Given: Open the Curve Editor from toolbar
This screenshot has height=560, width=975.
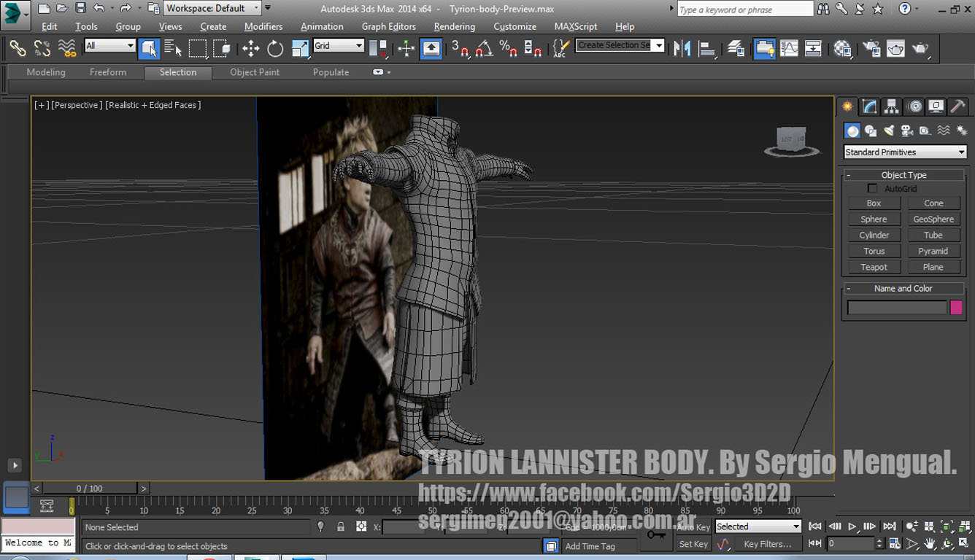Looking at the screenshot, I should coord(789,49).
